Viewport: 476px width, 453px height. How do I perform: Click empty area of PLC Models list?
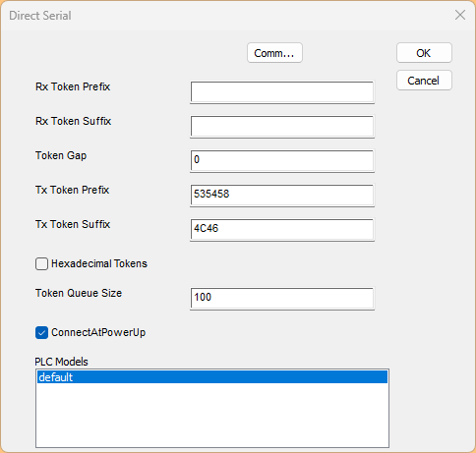pyautogui.click(x=212, y=416)
